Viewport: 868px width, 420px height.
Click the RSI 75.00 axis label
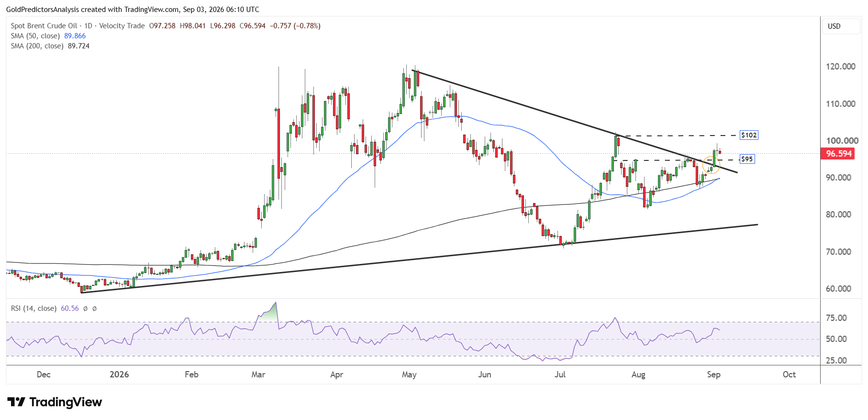[x=836, y=318]
